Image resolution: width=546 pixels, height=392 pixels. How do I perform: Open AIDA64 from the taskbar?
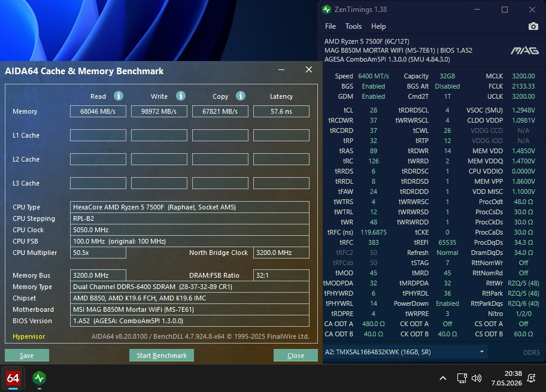pyautogui.click(x=13, y=378)
